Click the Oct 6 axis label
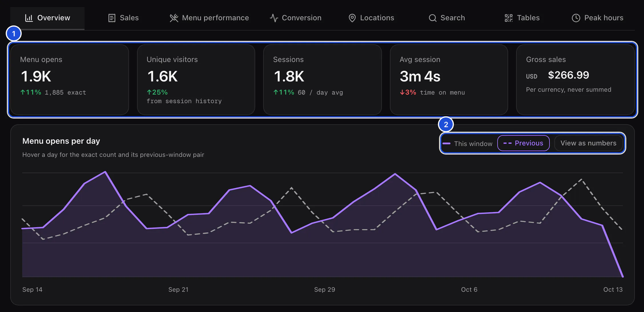The width and height of the screenshot is (644, 312). [x=469, y=289]
